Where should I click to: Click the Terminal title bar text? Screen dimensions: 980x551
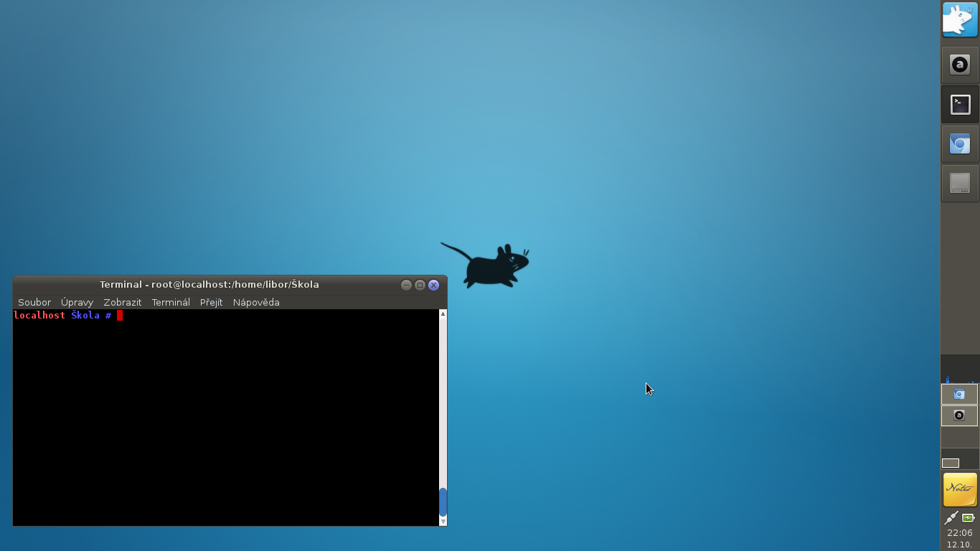(209, 285)
